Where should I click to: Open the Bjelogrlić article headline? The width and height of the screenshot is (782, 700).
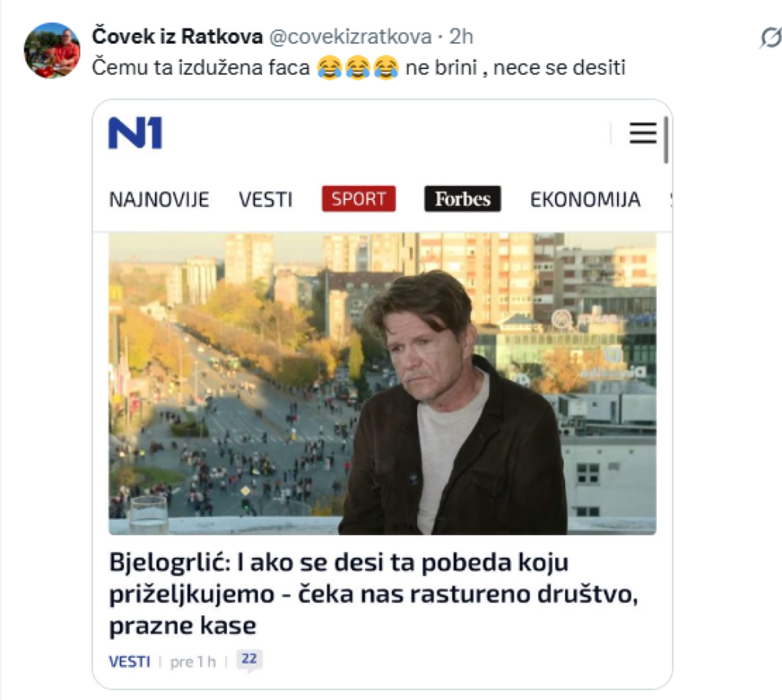373,593
